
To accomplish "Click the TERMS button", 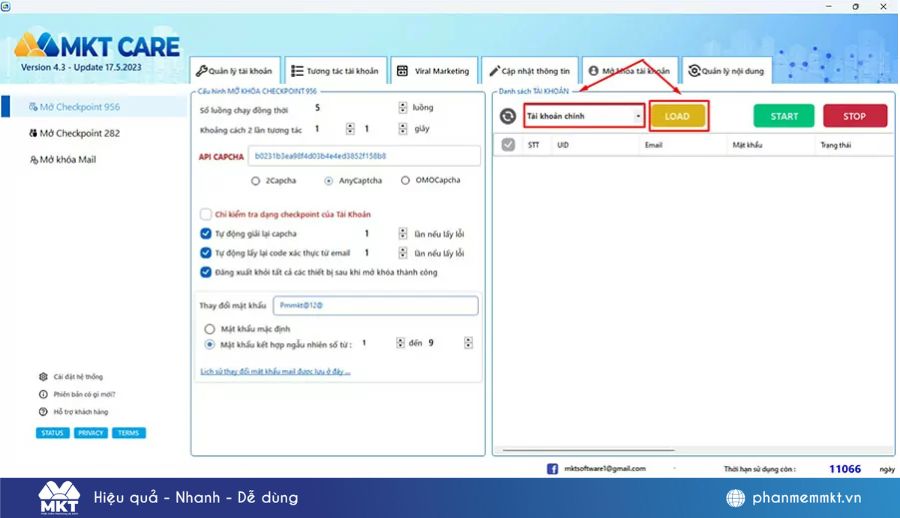I will (129, 433).
